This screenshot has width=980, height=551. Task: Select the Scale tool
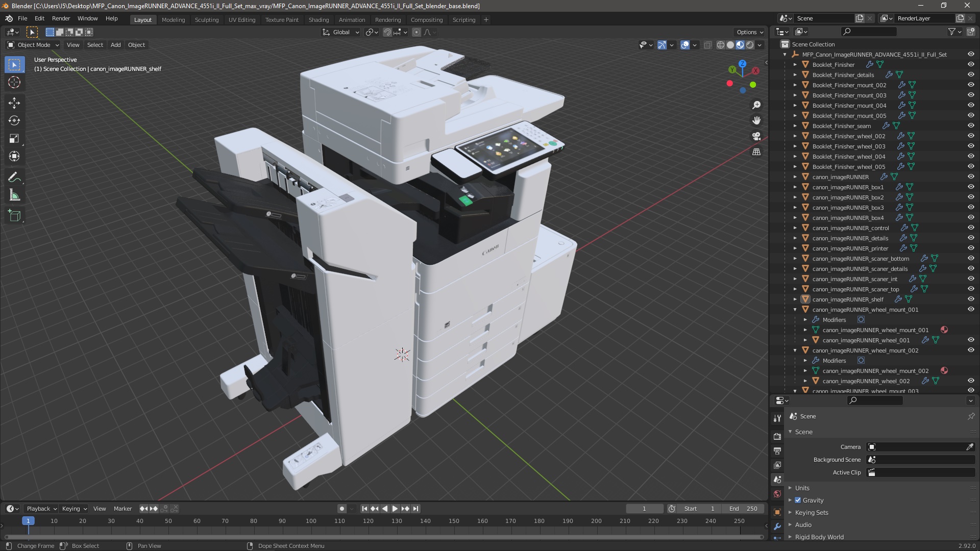(14, 138)
